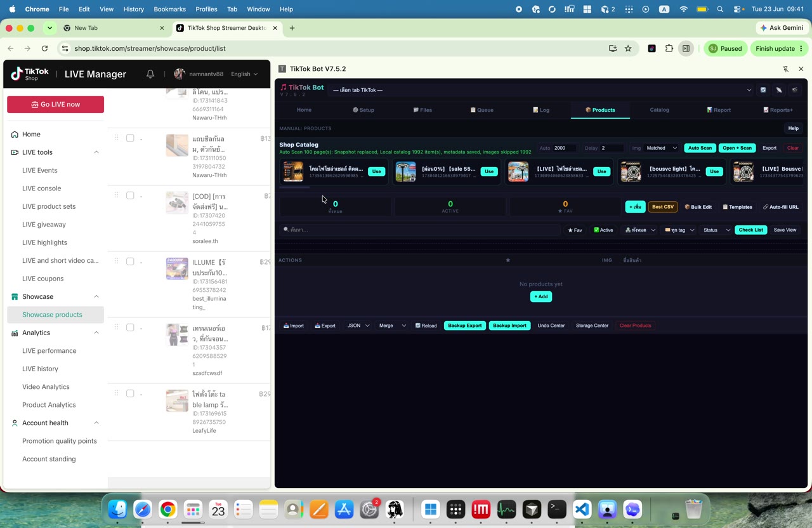Click the TikTok Shop logo
The width and height of the screenshot is (812, 528).
pos(30,74)
